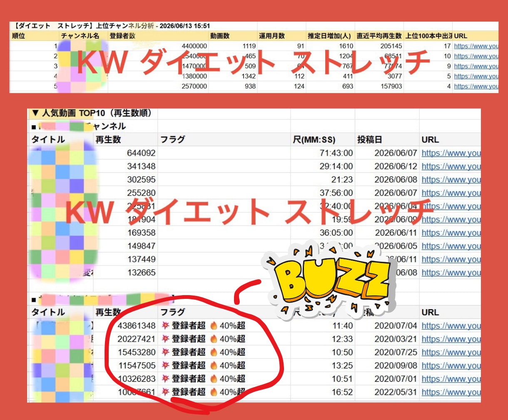508x420 pixels.
Task: Select the duration cell 29:14:00
Action: 336,167
